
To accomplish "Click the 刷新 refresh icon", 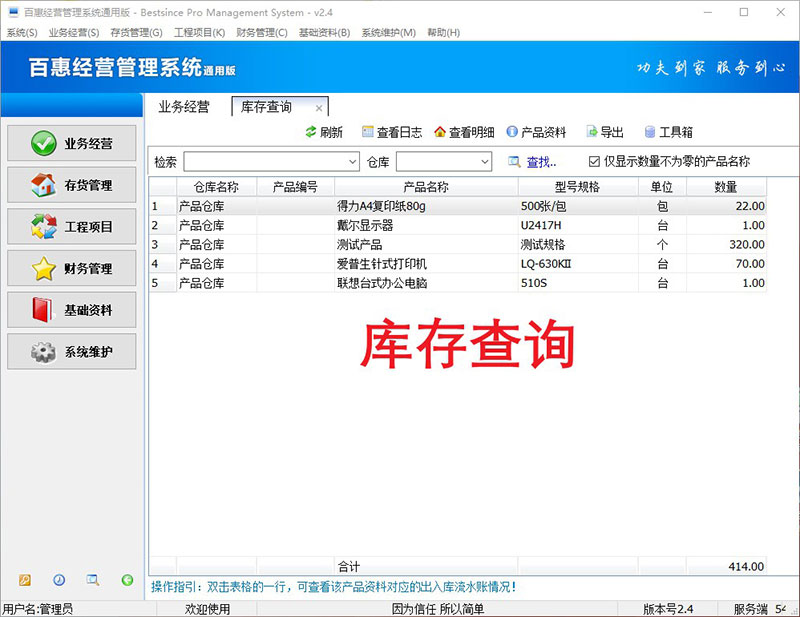I will [311, 132].
